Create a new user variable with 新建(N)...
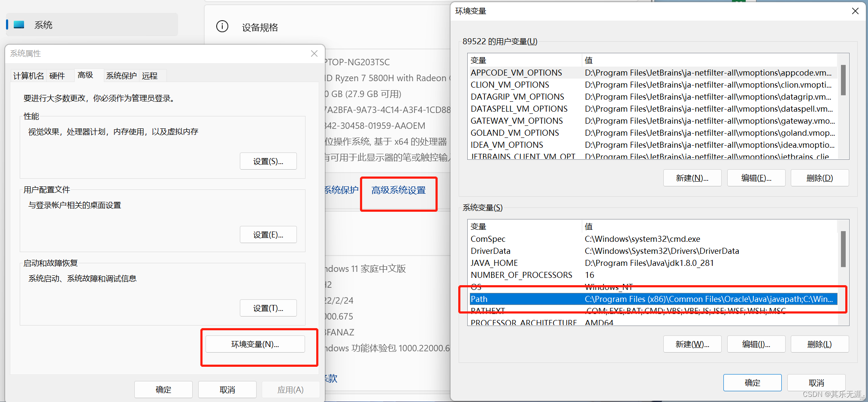The width and height of the screenshot is (868, 402). (x=692, y=178)
